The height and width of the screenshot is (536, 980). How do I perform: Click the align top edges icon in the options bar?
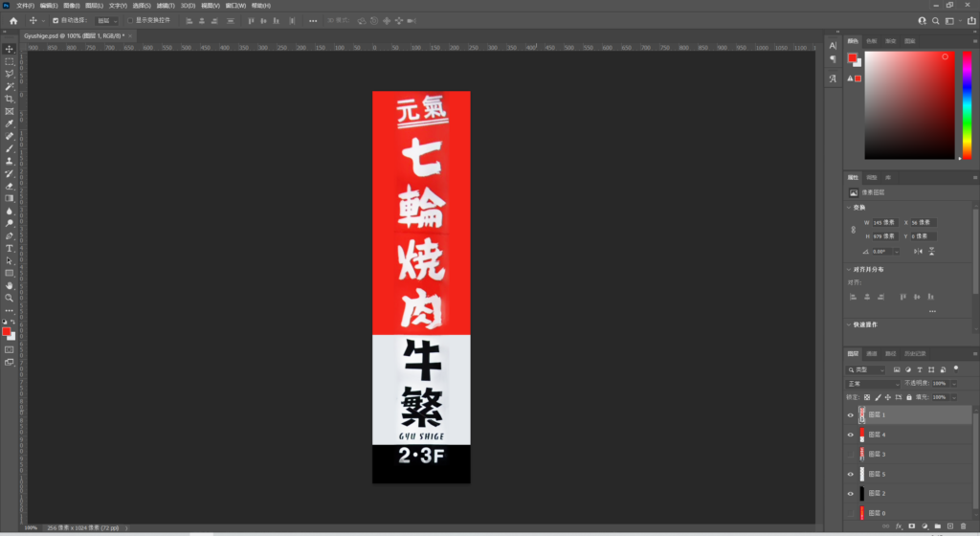[251, 21]
